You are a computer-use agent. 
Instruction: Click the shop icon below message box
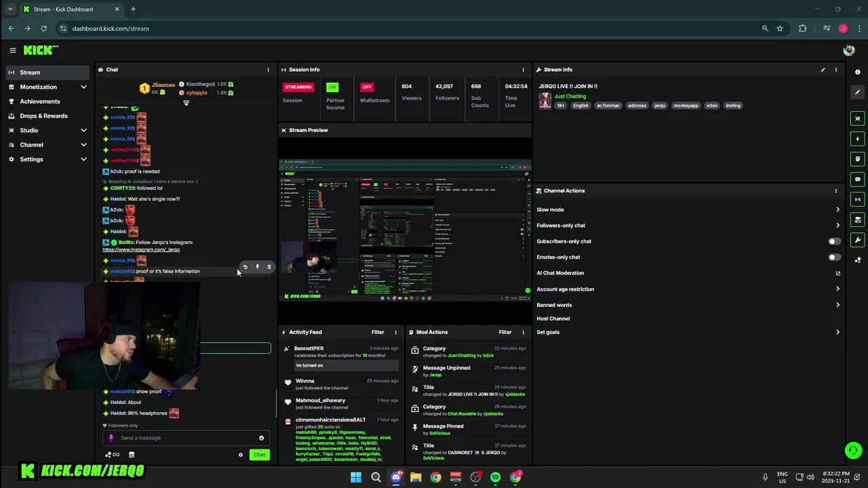[x=132, y=455]
